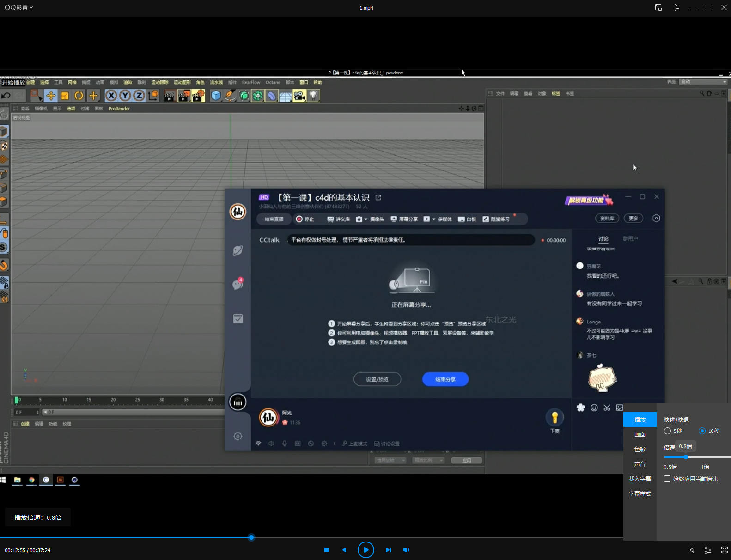Viewport: 731px width, 560px height.
Task: Select the 5秒 seek step option
Action: click(667, 431)
